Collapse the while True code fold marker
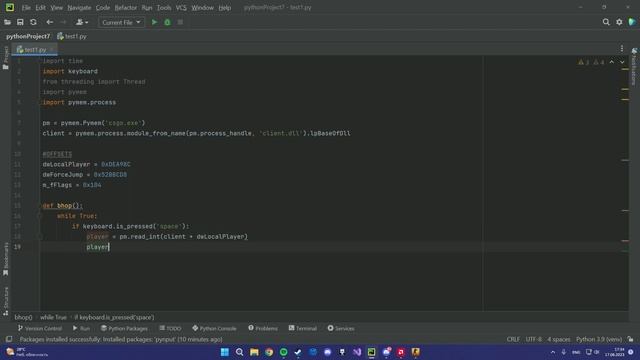 pyautogui.click(x=40, y=216)
